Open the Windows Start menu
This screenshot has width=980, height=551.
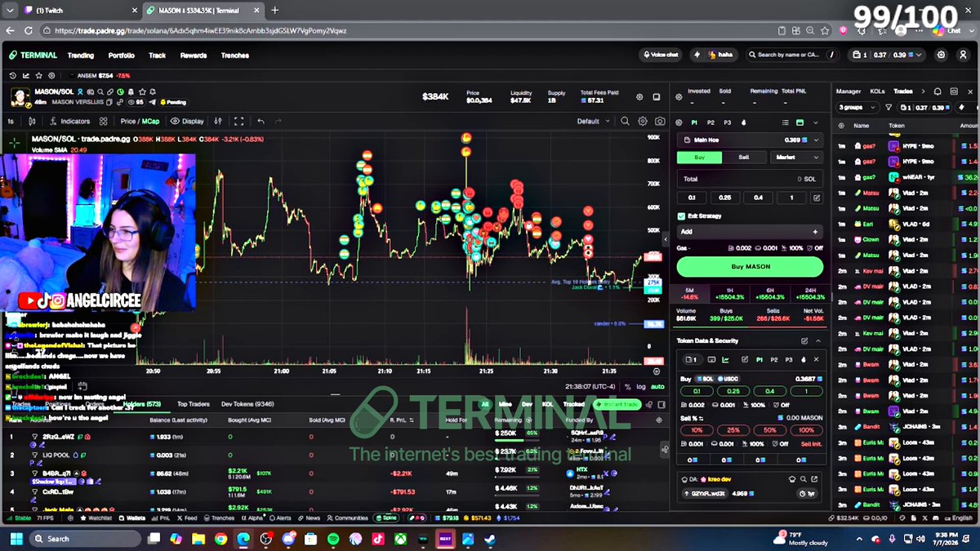pos(15,539)
